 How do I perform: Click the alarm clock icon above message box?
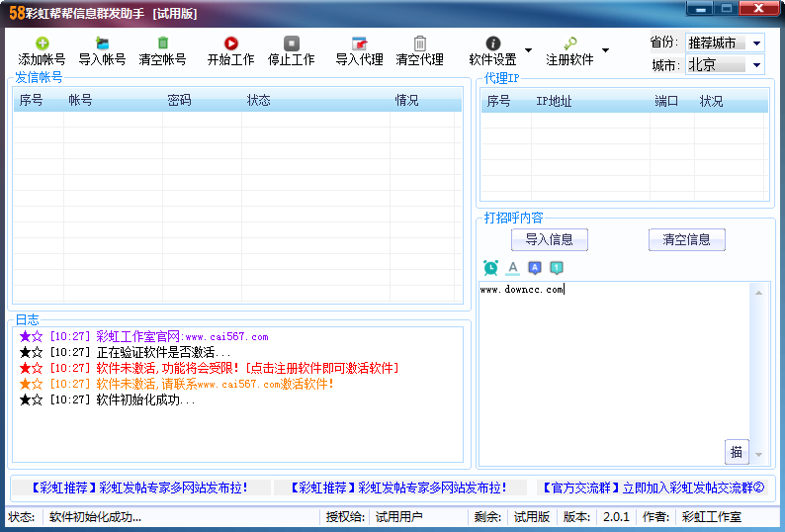tap(490, 268)
